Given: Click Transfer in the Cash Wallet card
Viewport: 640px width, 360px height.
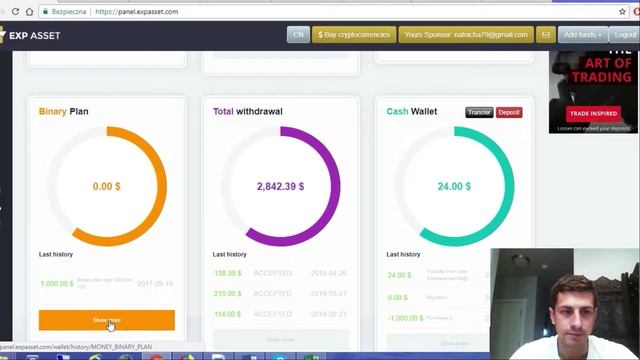Looking at the screenshot, I should pos(479,112).
